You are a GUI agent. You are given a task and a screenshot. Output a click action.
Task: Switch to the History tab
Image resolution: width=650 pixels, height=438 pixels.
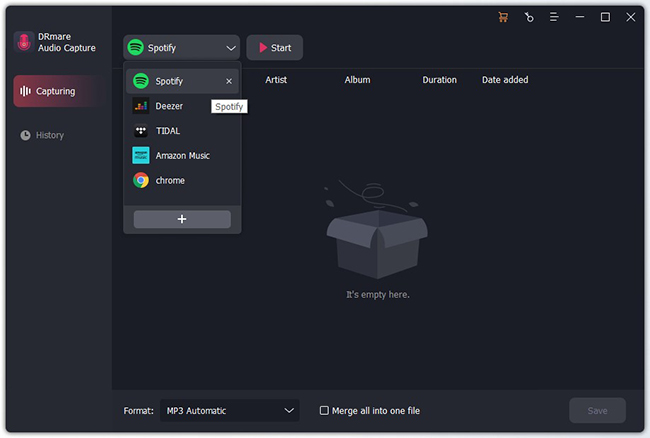point(42,136)
